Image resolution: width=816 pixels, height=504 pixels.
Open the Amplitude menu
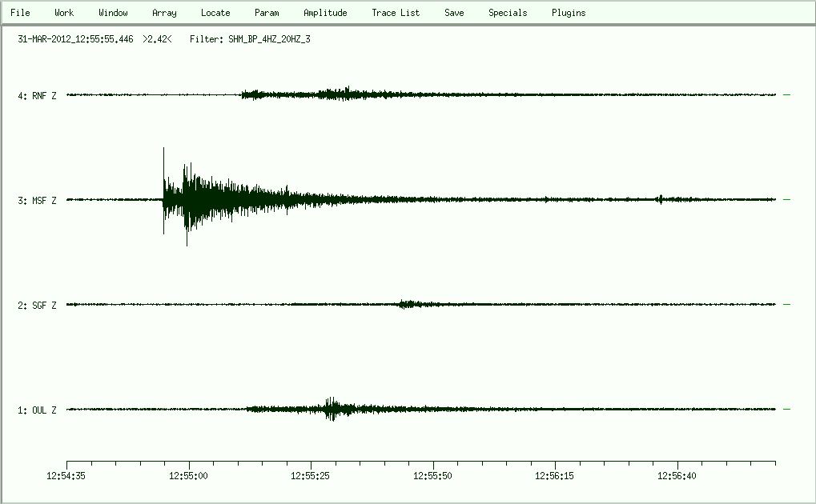click(325, 13)
